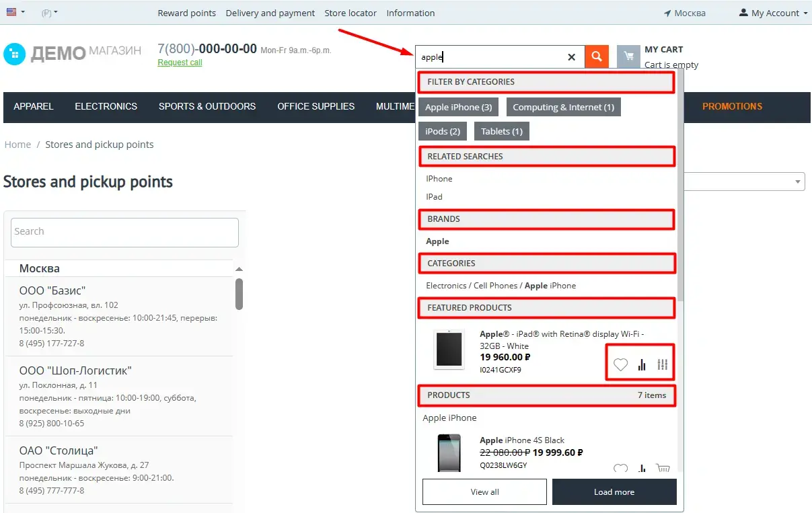This screenshot has width=812, height=513.
Task: Toggle the iPods (2) category filter
Action: (443, 131)
